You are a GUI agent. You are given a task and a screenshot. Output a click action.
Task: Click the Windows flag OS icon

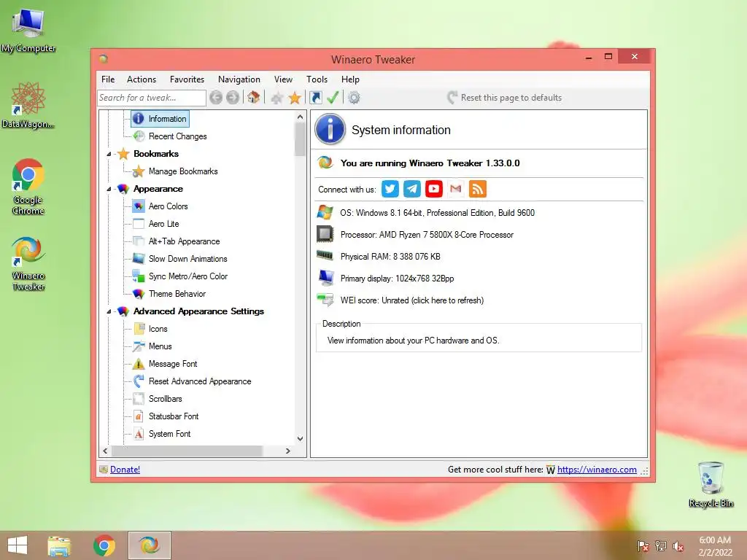click(x=325, y=212)
